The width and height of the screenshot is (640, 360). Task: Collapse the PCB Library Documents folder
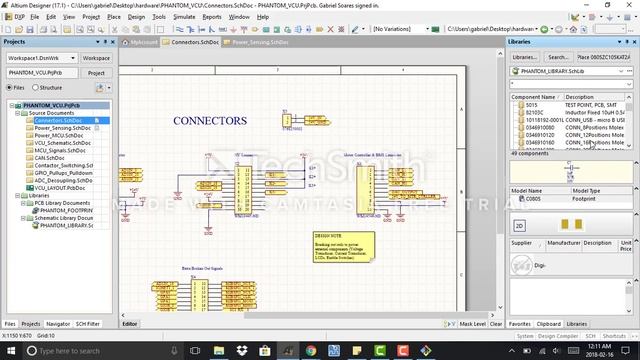pos(23,203)
